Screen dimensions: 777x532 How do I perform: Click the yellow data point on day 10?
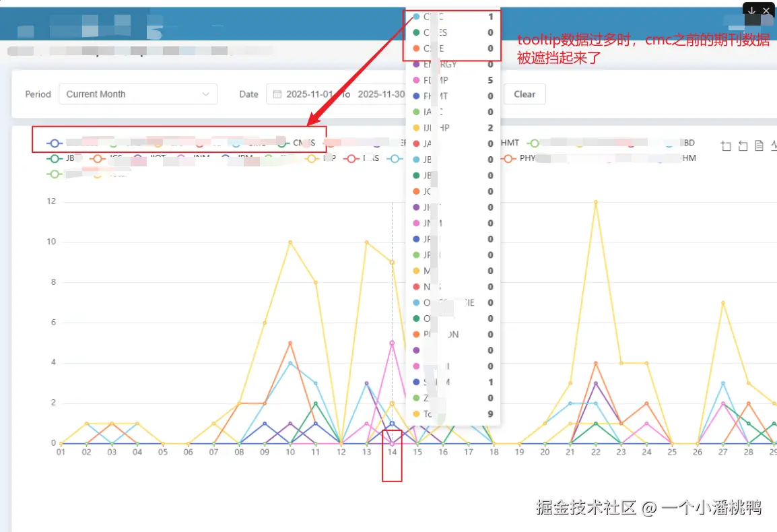290,242
